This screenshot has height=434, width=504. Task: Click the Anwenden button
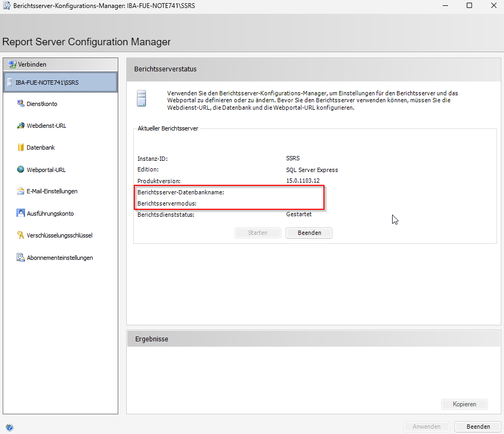pos(426,427)
